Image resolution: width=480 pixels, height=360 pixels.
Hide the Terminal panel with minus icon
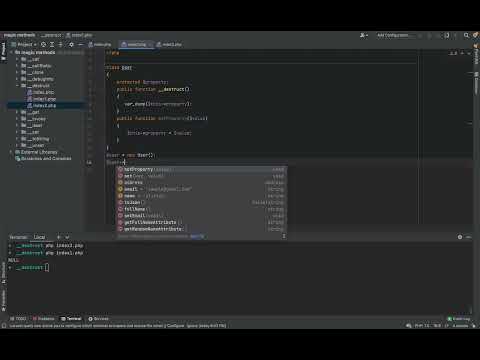point(468,237)
